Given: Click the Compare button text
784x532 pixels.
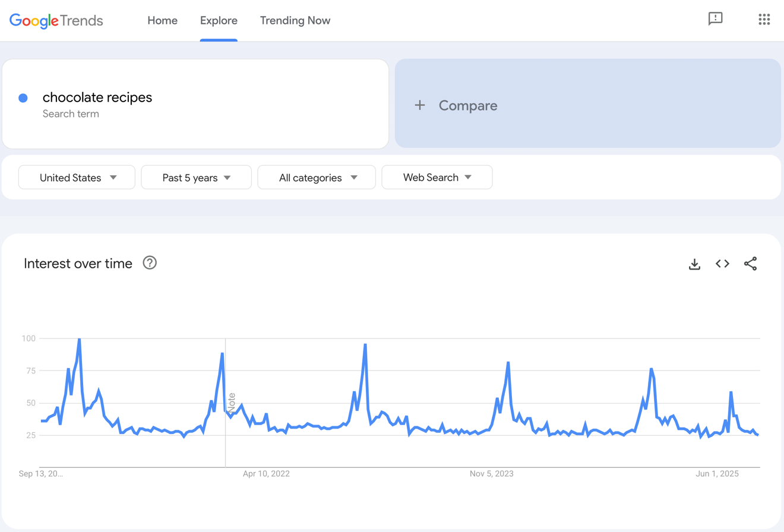Looking at the screenshot, I should pos(468,106).
